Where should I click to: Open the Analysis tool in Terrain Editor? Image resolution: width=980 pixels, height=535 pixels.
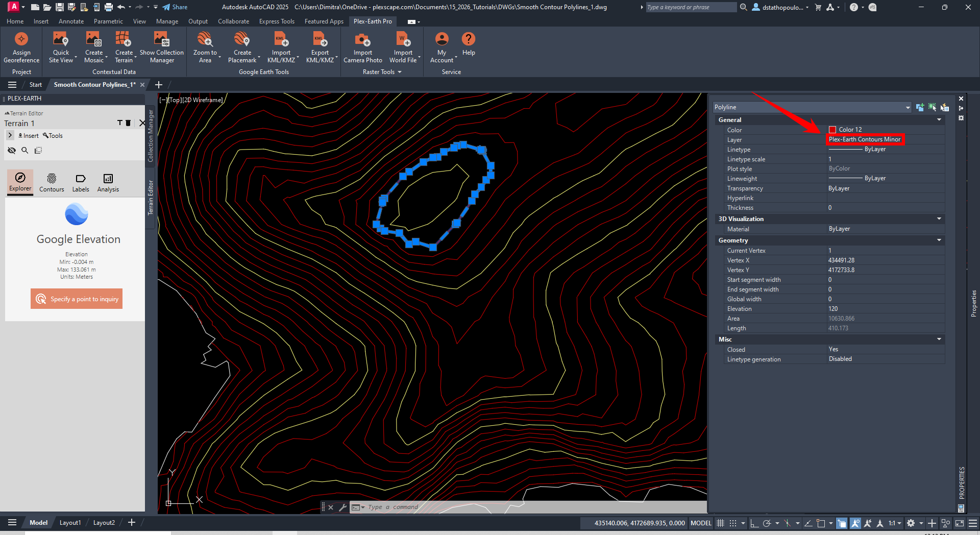108,182
